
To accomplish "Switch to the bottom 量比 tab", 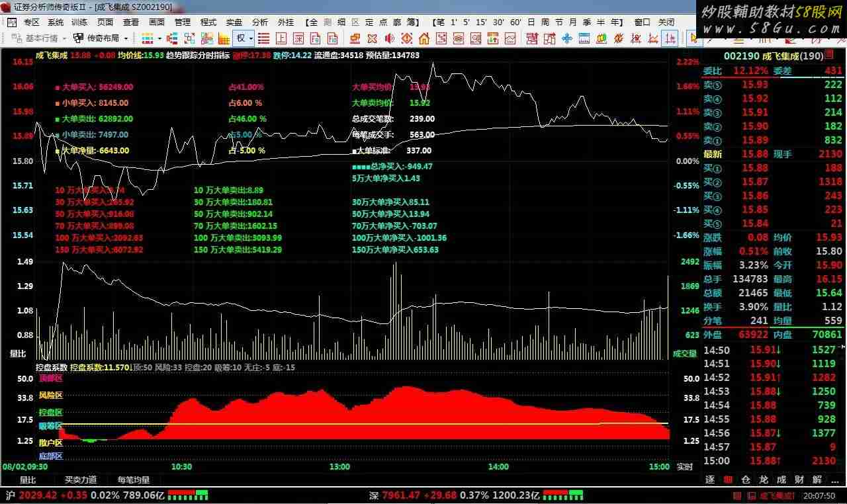I will click(28, 480).
